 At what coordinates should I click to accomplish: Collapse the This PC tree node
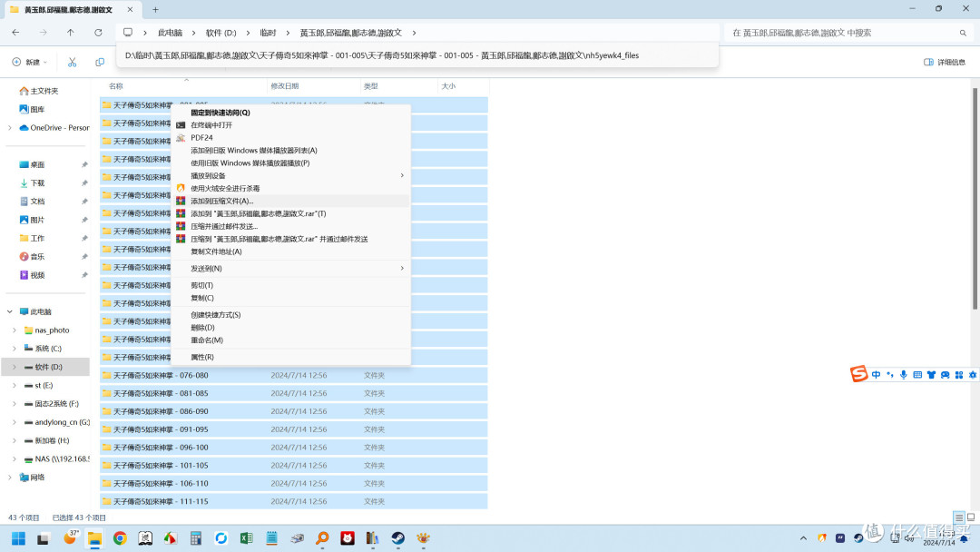[x=10, y=311]
